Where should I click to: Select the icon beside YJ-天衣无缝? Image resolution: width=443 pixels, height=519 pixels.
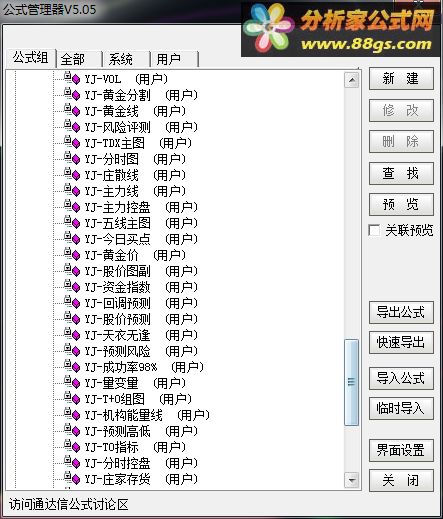72,334
